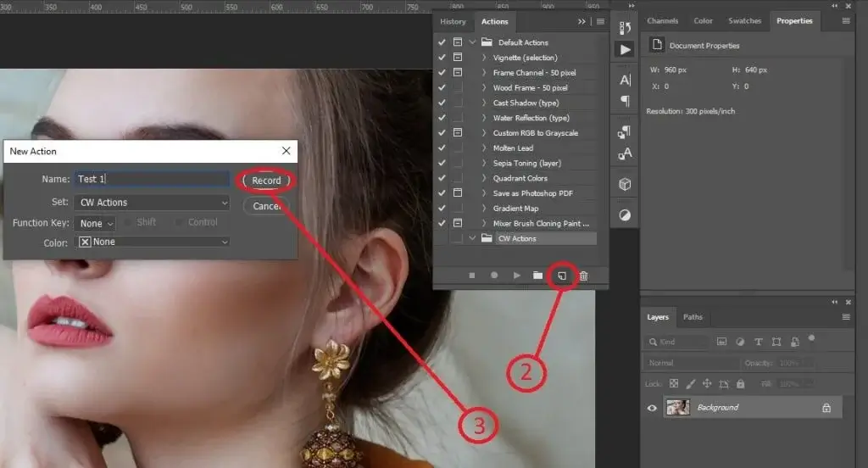The height and width of the screenshot is (468, 868).
Task: Check the Control checkbox in New Action
Action: [x=179, y=222]
